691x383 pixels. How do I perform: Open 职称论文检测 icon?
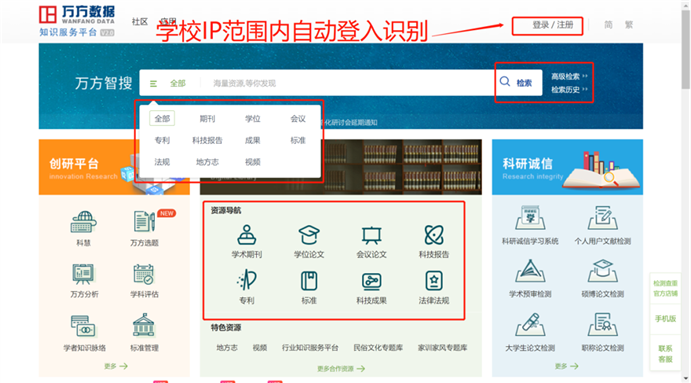pyautogui.click(x=602, y=325)
